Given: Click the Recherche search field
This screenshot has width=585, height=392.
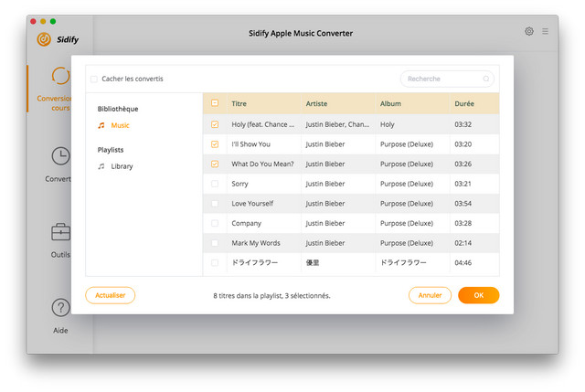Looking at the screenshot, I should tap(441, 79).
